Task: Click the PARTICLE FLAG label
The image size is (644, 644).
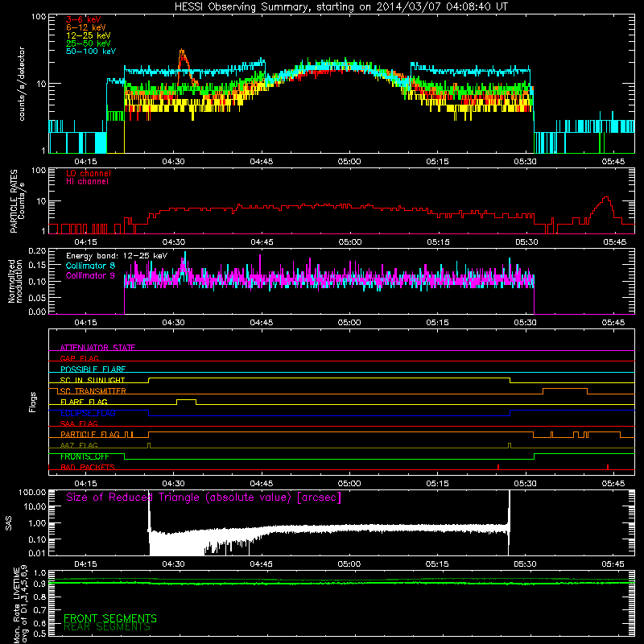Action: click(x=90, y=434)
